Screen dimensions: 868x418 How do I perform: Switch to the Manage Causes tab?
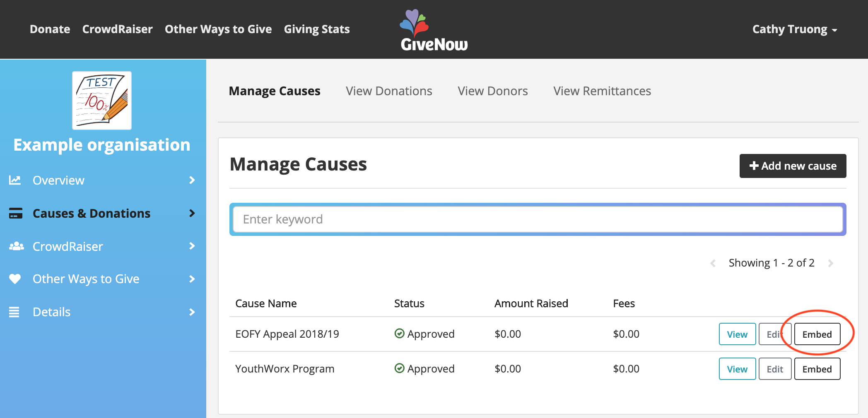(275, 91)
